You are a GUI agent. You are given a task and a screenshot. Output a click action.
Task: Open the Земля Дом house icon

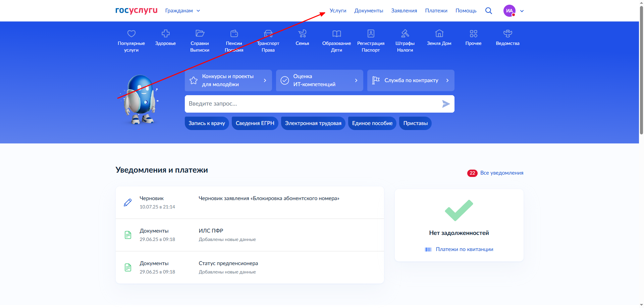point(439,34)
